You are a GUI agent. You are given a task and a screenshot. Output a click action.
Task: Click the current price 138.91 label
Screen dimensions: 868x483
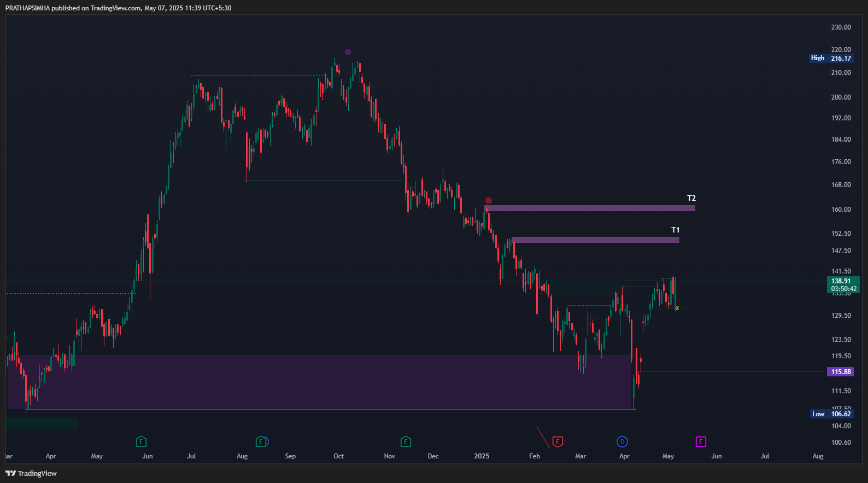click(x=843, y=284)
